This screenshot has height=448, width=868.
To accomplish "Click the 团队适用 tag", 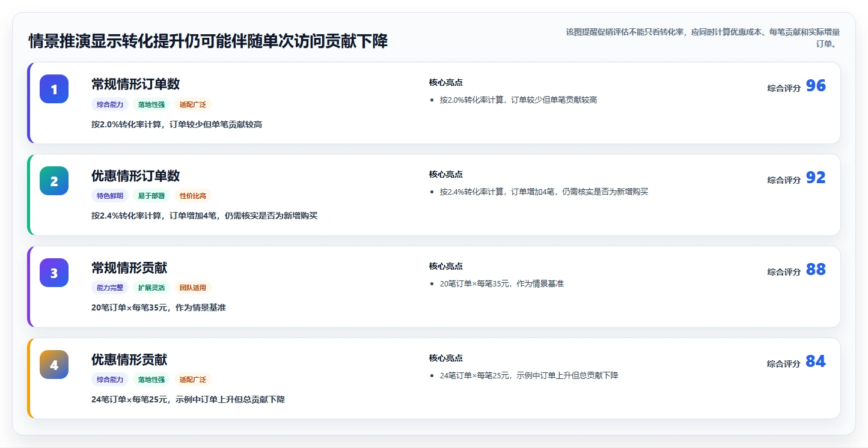I will 193,288.
